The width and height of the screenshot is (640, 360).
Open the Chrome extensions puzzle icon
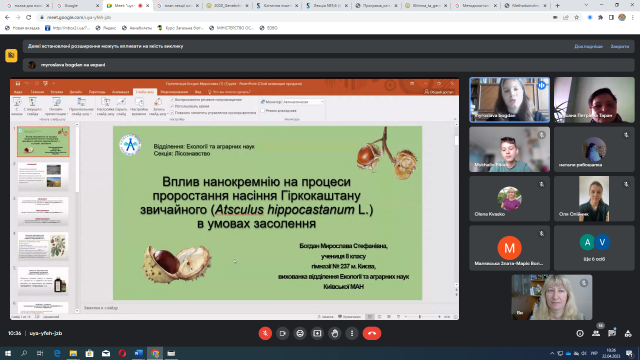tap(600, 18)
